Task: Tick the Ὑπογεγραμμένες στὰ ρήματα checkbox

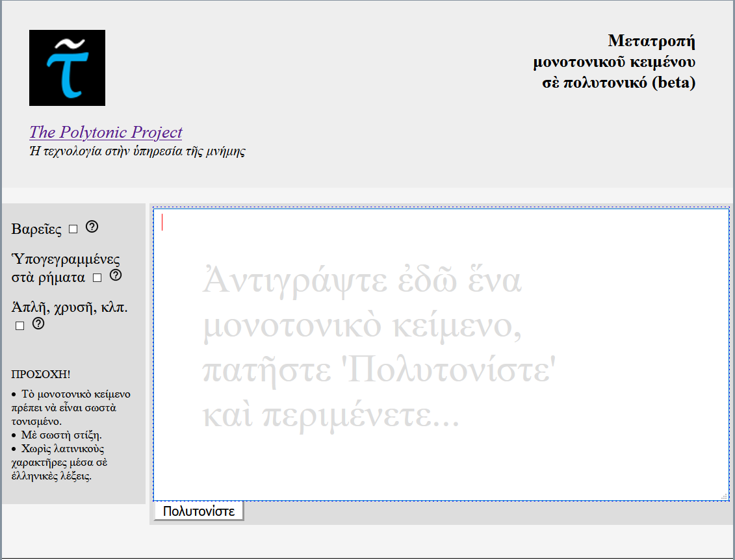Action: (97, 278)
